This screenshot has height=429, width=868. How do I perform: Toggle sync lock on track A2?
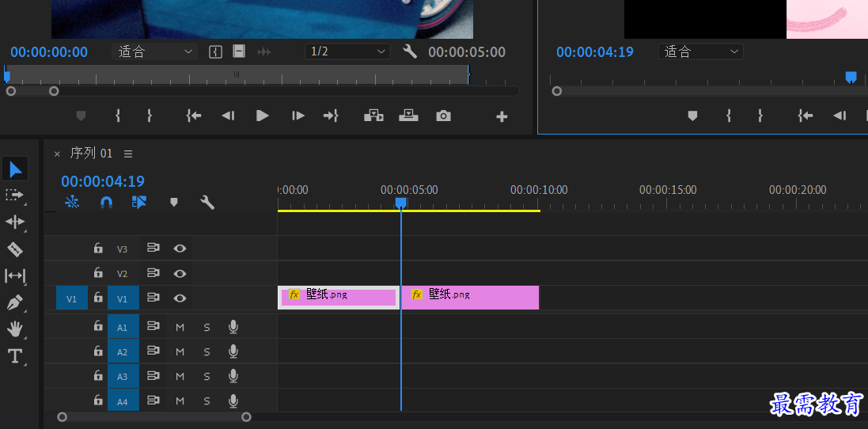pos(154,351)
